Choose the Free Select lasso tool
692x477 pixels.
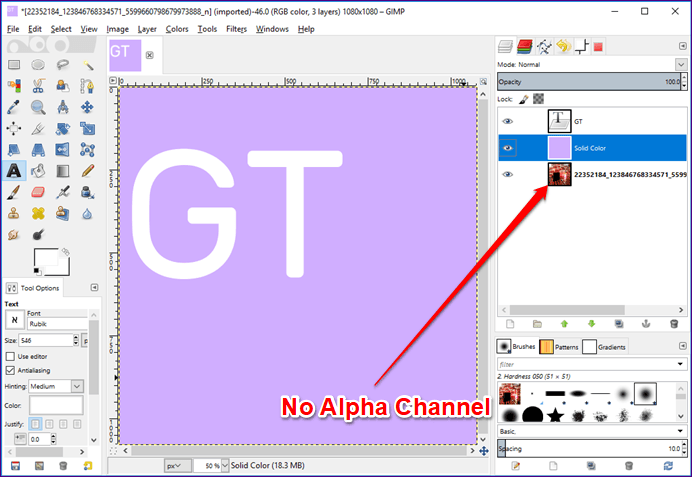[63, 65]
